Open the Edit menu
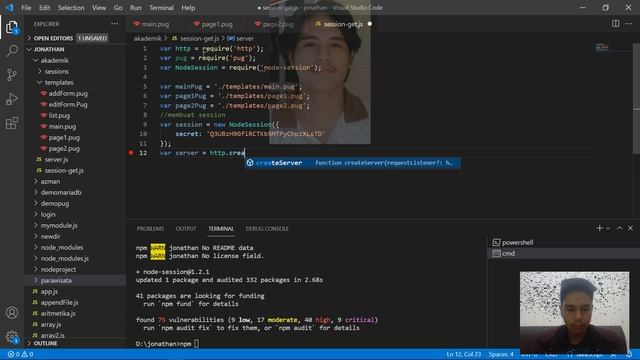Screen dimensions: 640x360 [x=44, y=8]
